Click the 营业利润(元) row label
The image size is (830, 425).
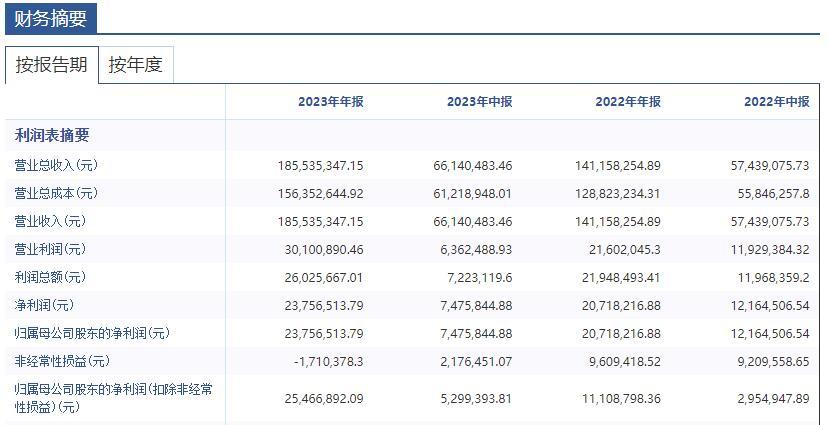tap(50, 249)
